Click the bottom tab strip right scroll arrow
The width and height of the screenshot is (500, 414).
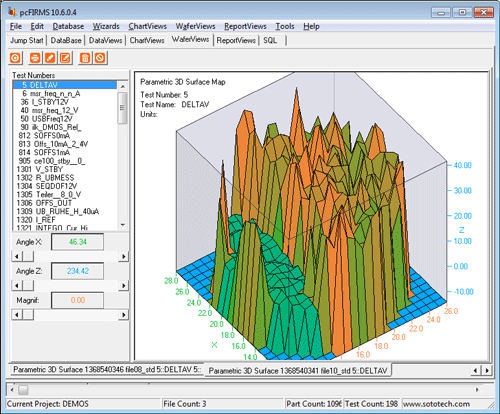click(487, 370)
